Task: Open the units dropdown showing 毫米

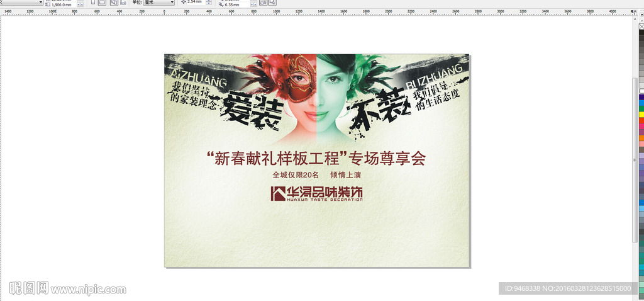Action: pos(158,2)
